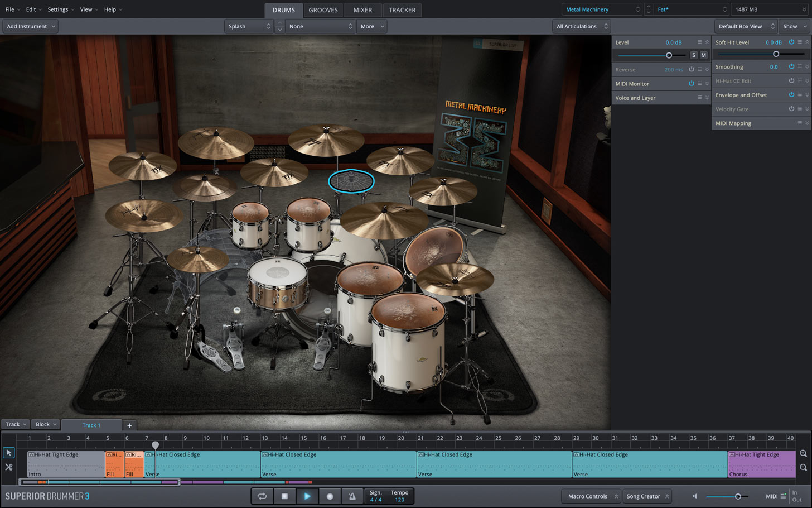This screenshot has width=812, height=508.
Task: Stop playback in the transport
Action: click(284, 496)
